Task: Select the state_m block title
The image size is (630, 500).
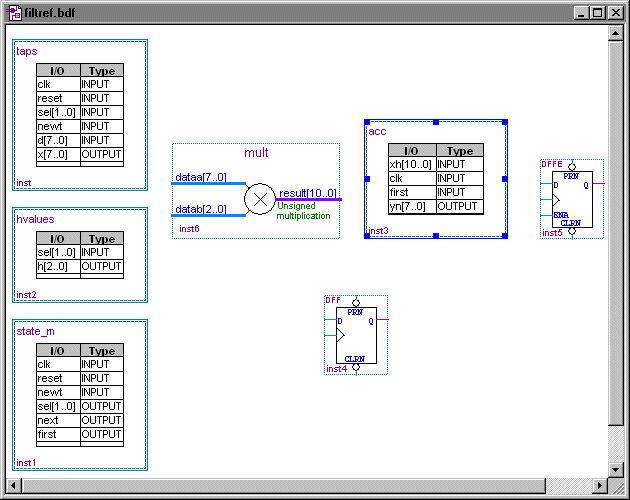Action: pyautogui.click(x=36, y=331)
